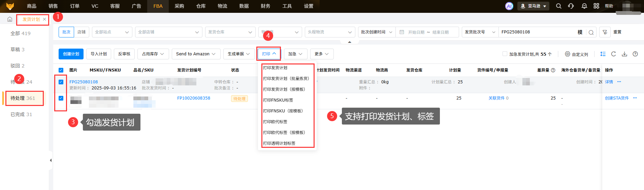Click the 创建计划 button
This screenshot has height=190, width=644.
click(x=71, y=54)
